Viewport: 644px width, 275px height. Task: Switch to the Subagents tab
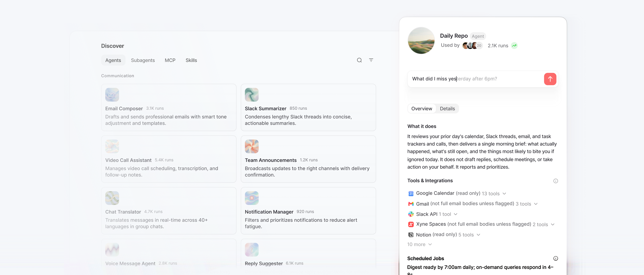pos(143,60)
